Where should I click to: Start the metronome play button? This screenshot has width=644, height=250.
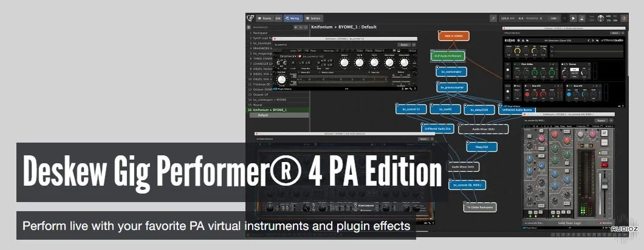574,18
